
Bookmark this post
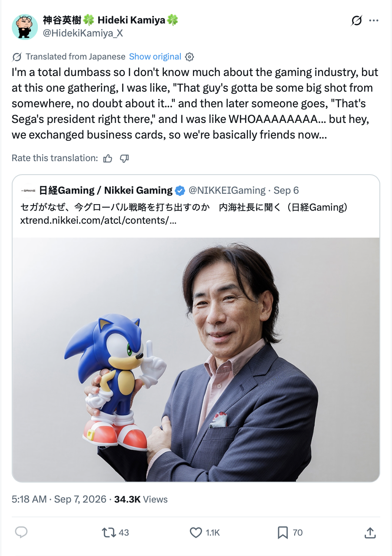290,533
